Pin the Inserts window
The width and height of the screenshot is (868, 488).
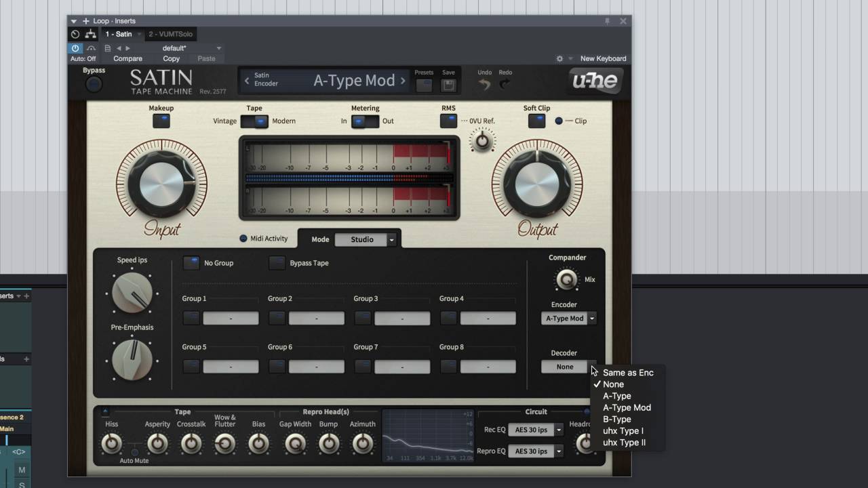coord(607,21)
